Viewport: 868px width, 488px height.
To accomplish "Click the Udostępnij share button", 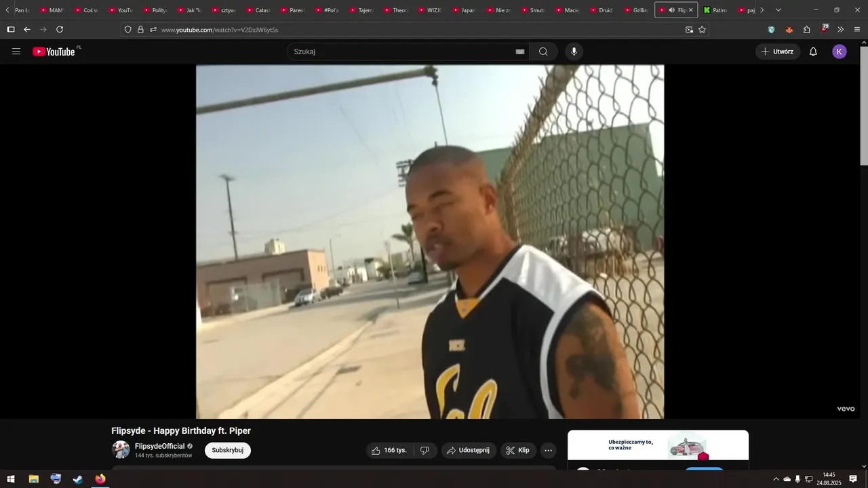I will pos(469,450).
